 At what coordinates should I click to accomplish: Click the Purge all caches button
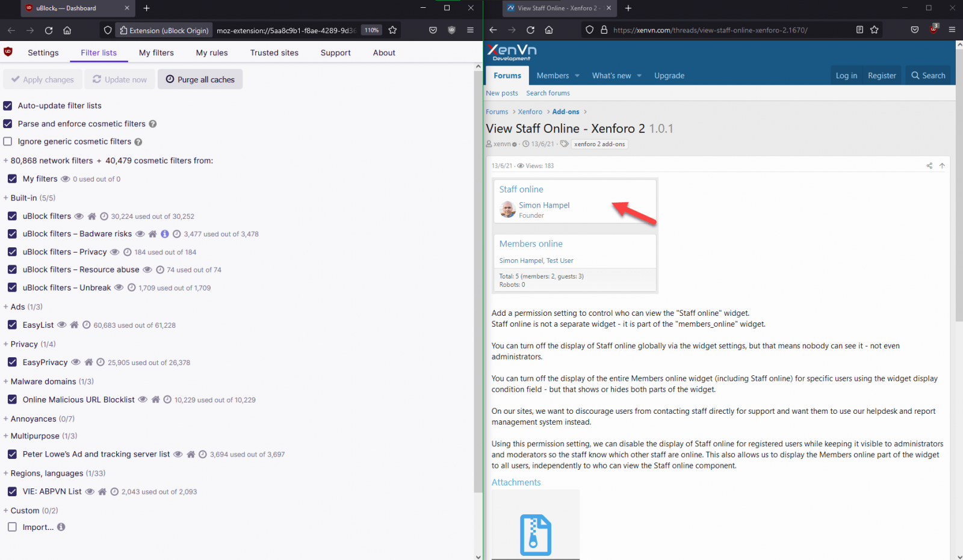click(x=200, y=79)
